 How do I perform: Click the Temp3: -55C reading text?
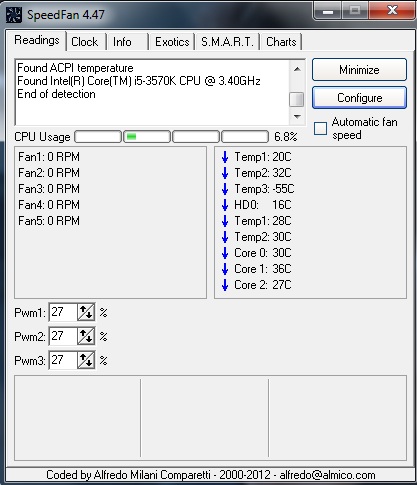[264, 189]
